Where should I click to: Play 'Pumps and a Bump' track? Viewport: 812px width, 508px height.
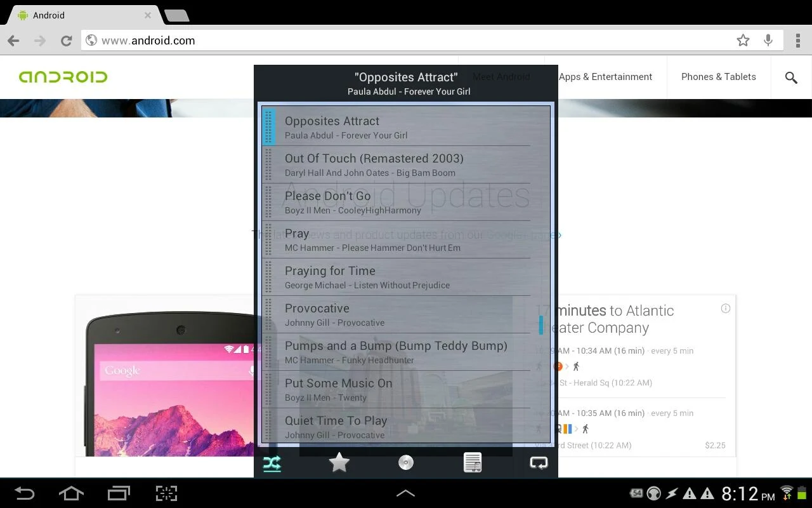[396, 352]
